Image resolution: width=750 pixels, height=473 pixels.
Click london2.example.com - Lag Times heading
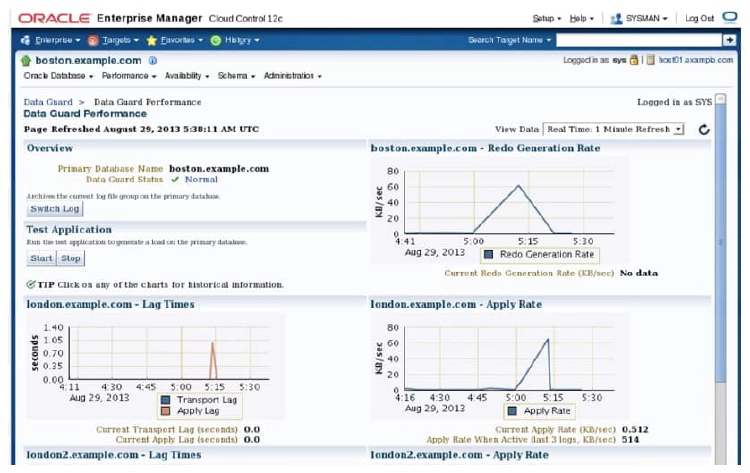point(114,455)
